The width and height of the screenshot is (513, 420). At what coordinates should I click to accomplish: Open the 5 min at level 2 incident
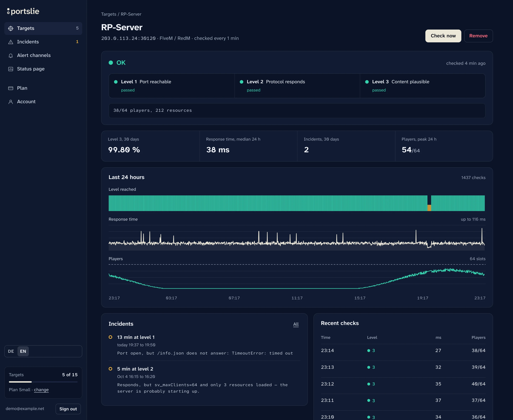pos(204,380)
